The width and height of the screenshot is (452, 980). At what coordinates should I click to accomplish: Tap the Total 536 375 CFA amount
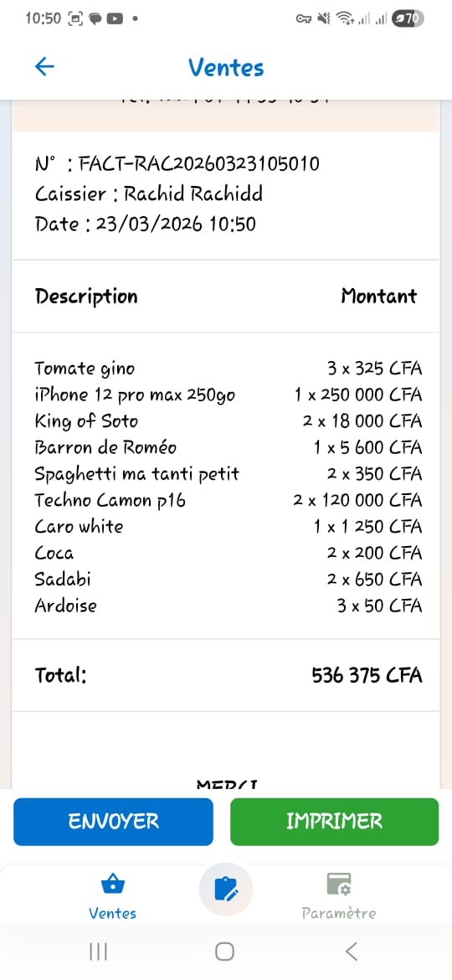[367, 675]
